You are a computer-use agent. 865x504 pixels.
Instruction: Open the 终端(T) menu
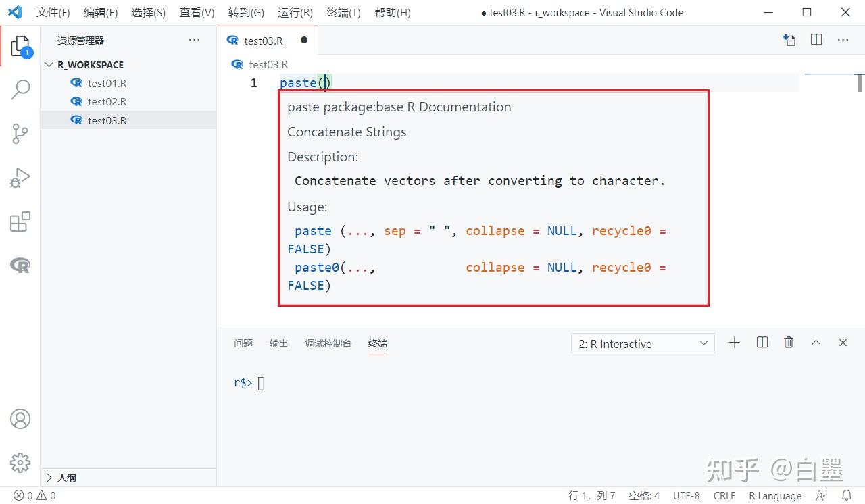[343, 13]
